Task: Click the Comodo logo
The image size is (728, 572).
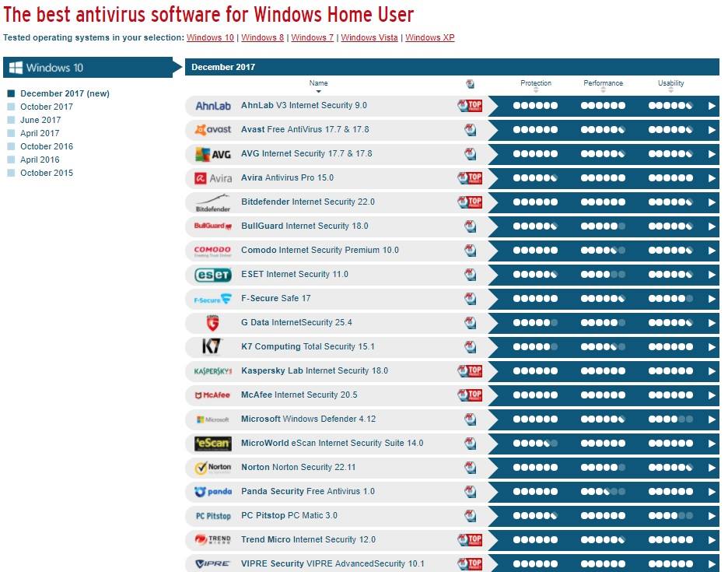Action: coord(212,251)
